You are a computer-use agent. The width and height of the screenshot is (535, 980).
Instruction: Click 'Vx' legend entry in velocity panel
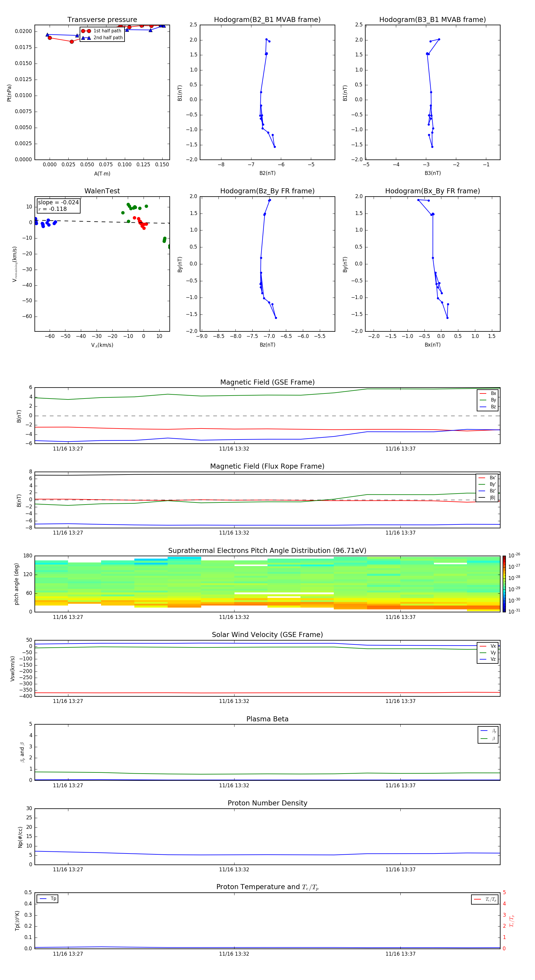(x=488, y=646)
